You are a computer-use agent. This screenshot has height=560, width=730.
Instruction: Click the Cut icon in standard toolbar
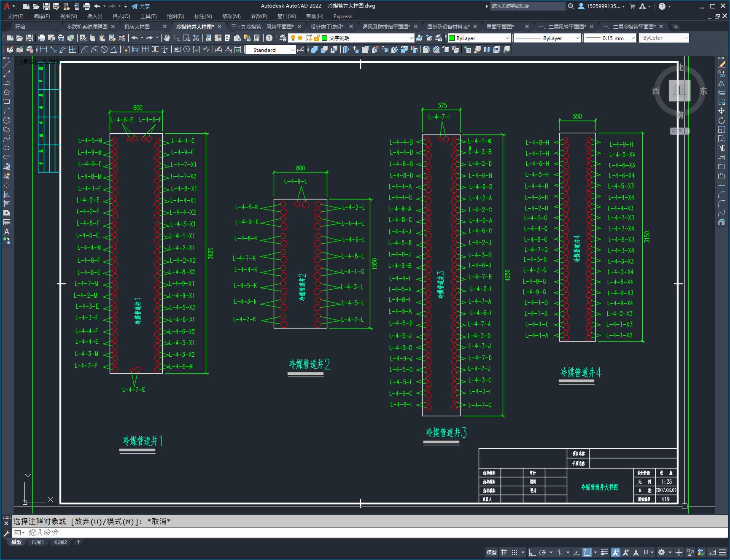click(83, 38)
